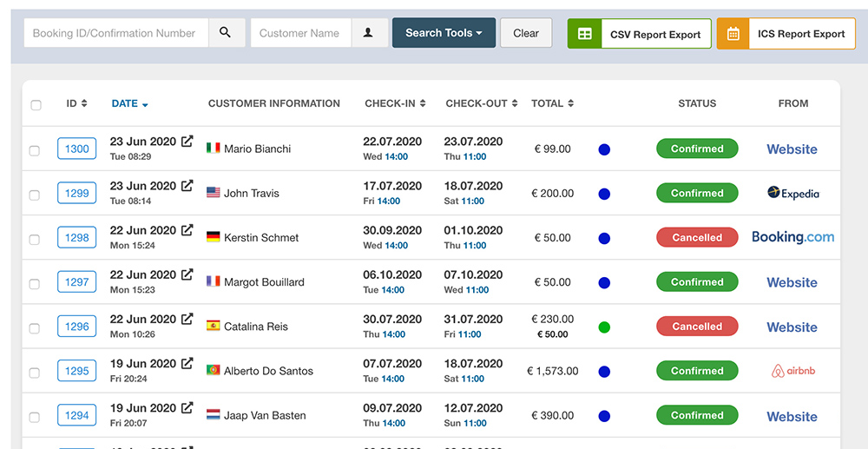Viewport: 868px width, 449px height.
Task: Open the Search Tools dropdown
Action: click(444, 33)
